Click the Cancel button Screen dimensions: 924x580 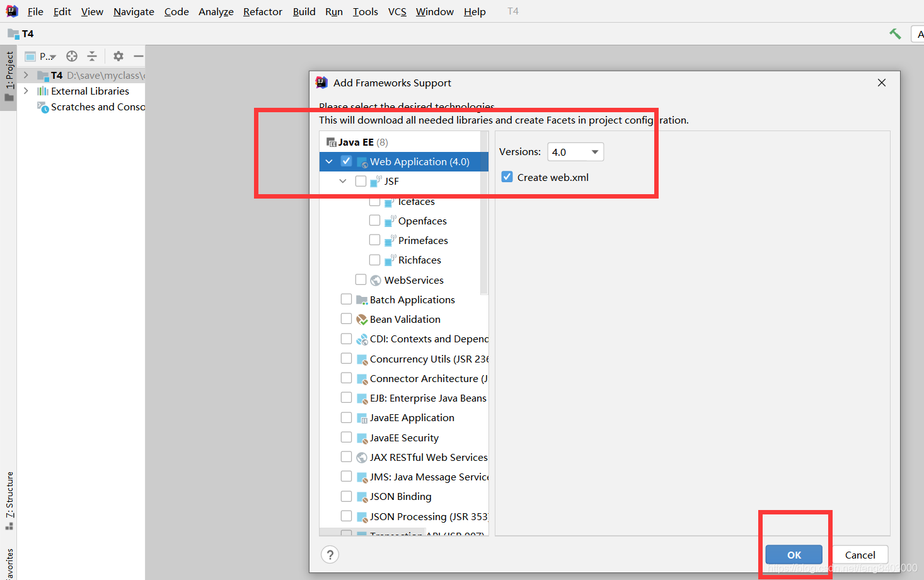(860, 555)
